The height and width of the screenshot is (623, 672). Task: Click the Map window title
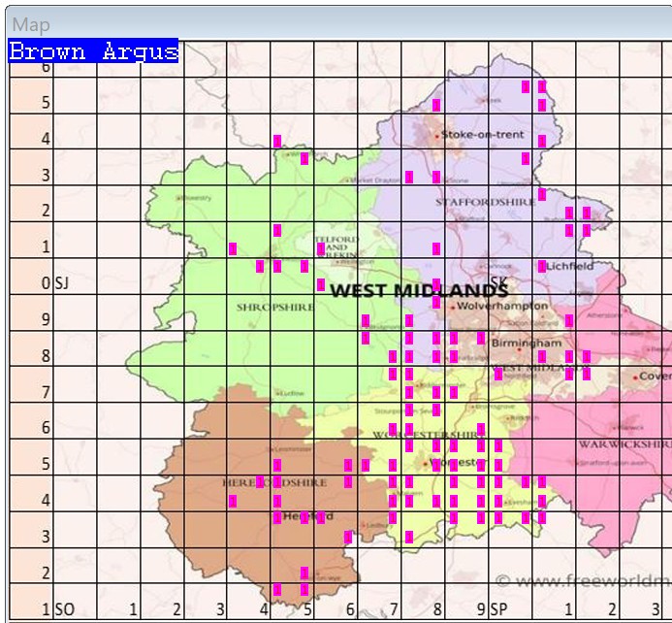pos(30,25)
